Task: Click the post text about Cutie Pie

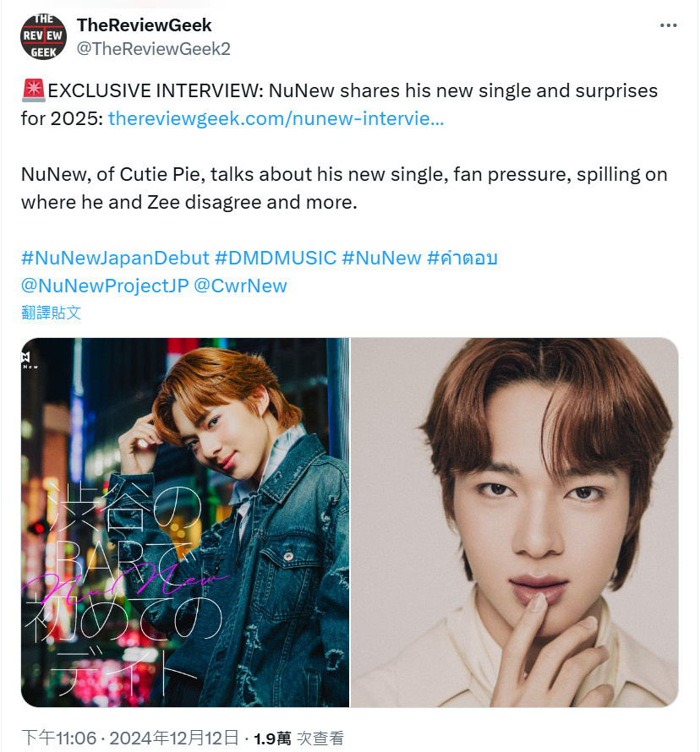Action: click(344, 188)
